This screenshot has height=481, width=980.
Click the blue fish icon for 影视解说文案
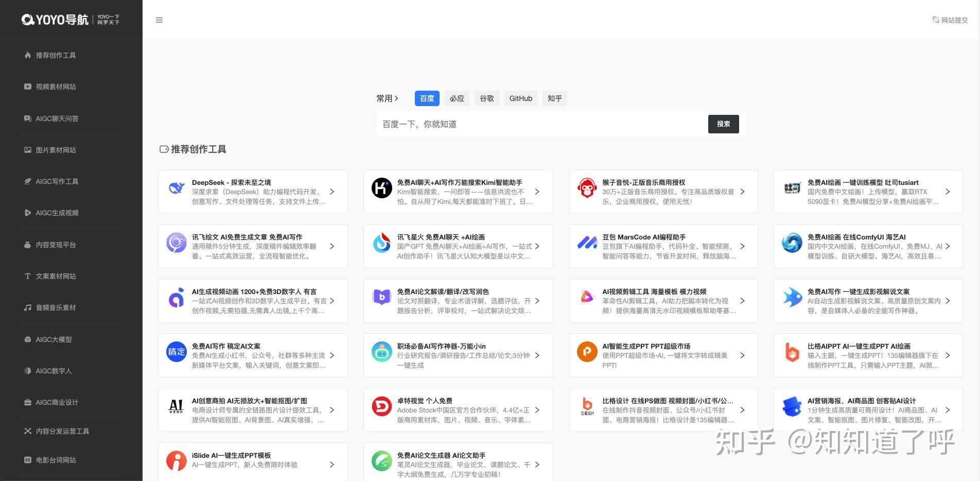[x=792, y=297]
